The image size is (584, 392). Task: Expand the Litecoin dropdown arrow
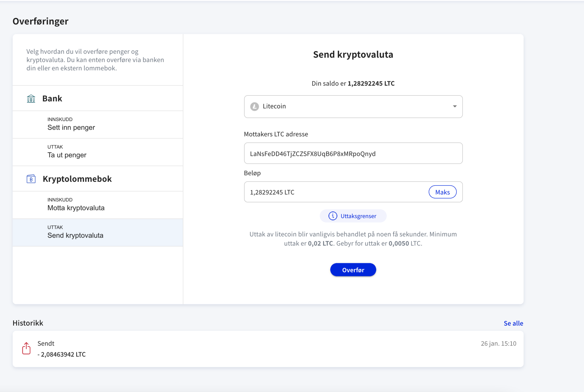coord(455,106)
